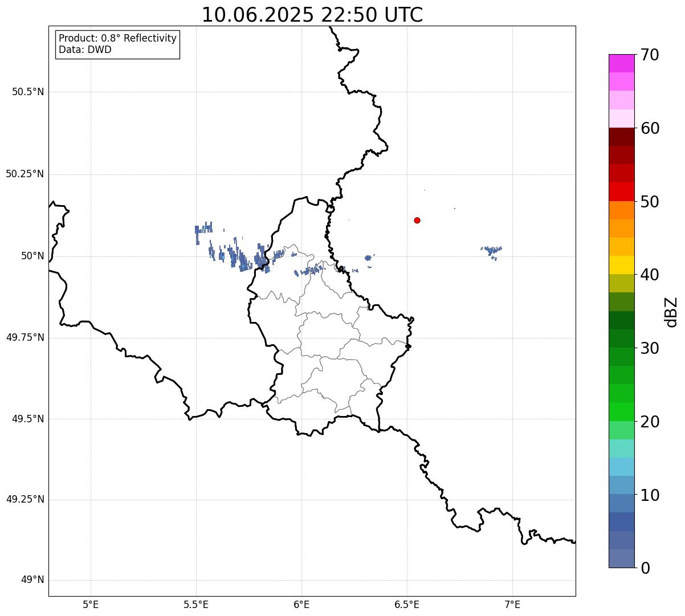The height and width of the screenshot is (616, 685).
Task: Click the cyan swatch above 10 dBZ
Action: 621,467
